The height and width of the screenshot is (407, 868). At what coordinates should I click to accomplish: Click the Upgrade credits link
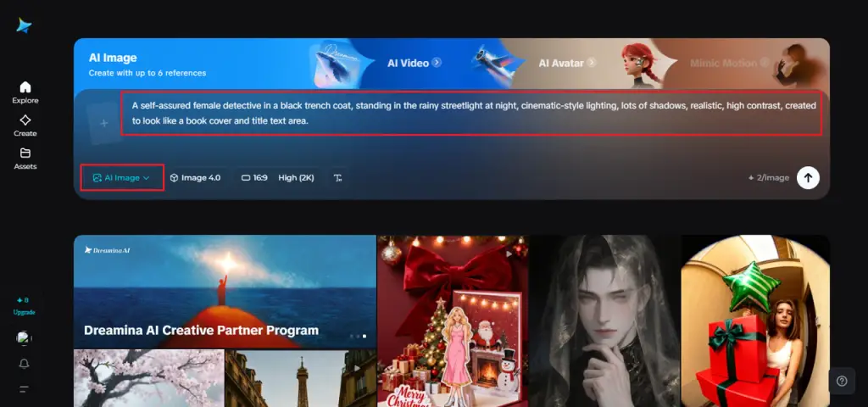pyautogui.click(x=24, y=305)
